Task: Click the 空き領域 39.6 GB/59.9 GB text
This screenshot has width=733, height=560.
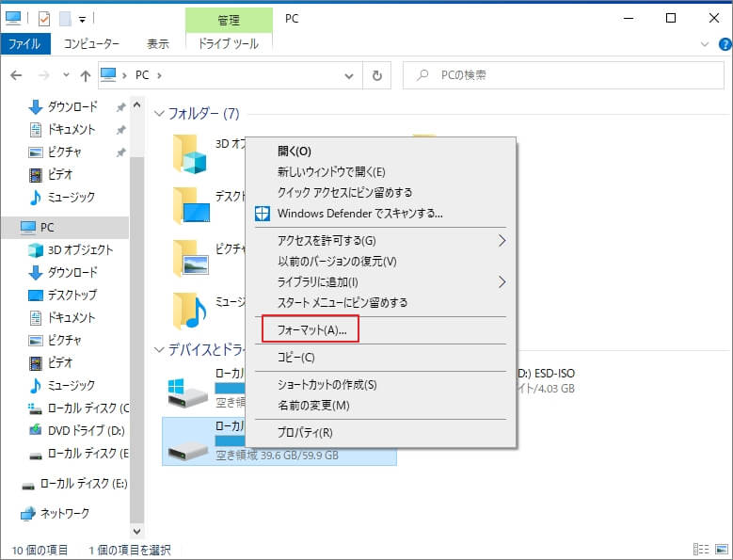Action: (x=277, y=456)
